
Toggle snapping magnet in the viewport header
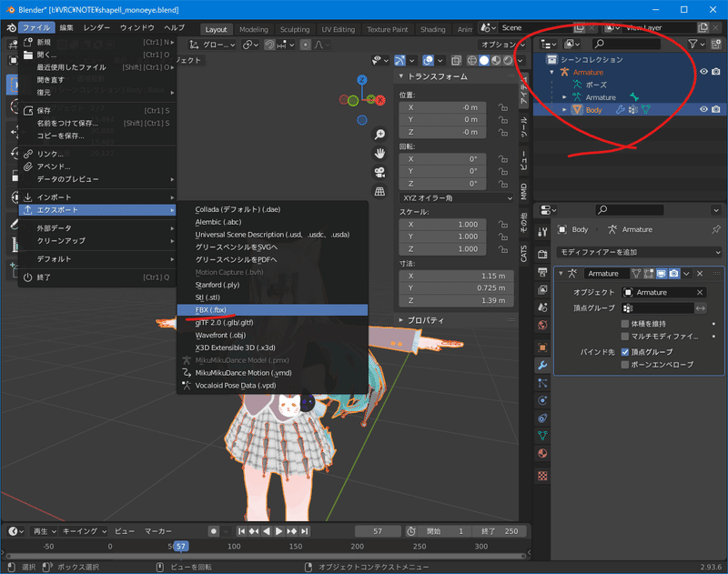(269, 45)
